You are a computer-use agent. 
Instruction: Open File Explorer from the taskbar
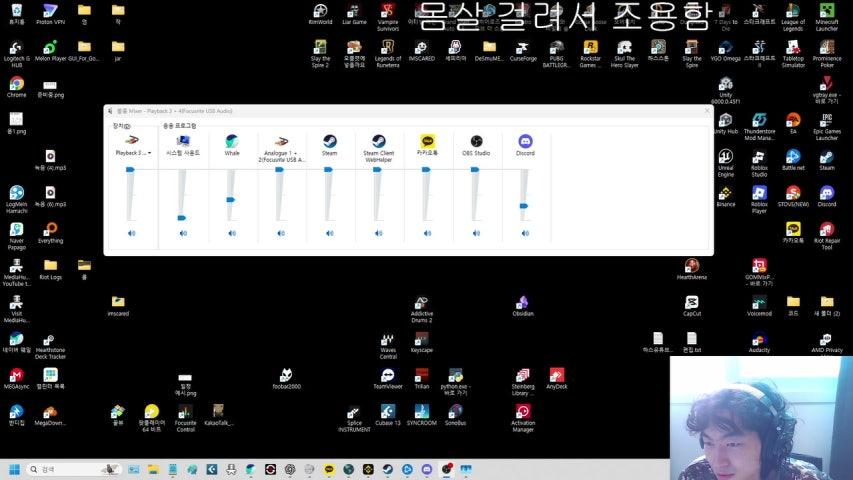[x=153, y=469]
